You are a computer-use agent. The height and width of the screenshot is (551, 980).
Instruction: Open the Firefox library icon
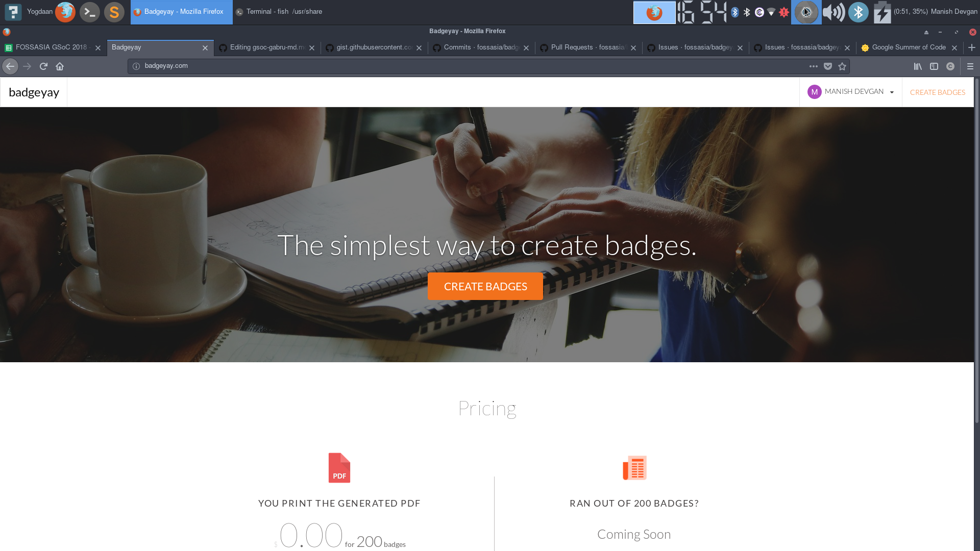coord(918,66)
